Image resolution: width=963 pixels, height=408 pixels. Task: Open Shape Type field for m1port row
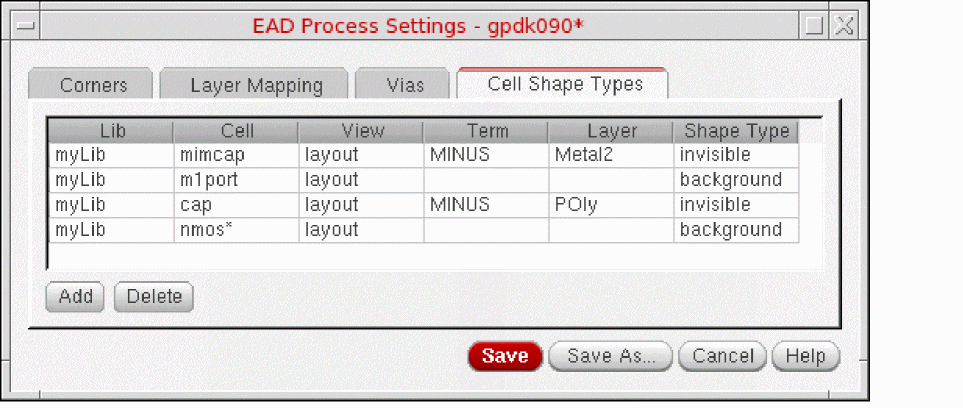[736, 180]
